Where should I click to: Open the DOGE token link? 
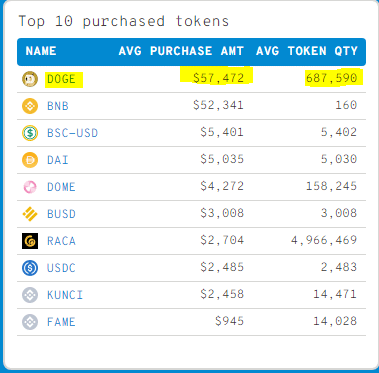[61, 79]
